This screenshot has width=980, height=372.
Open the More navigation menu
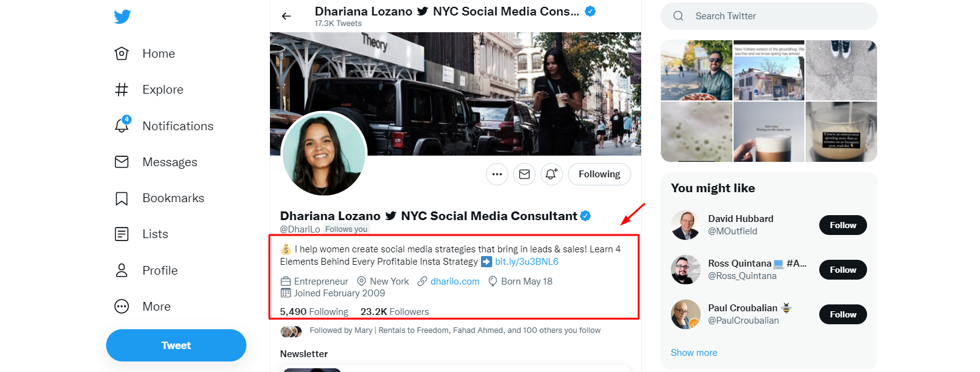tap(156, 306)
